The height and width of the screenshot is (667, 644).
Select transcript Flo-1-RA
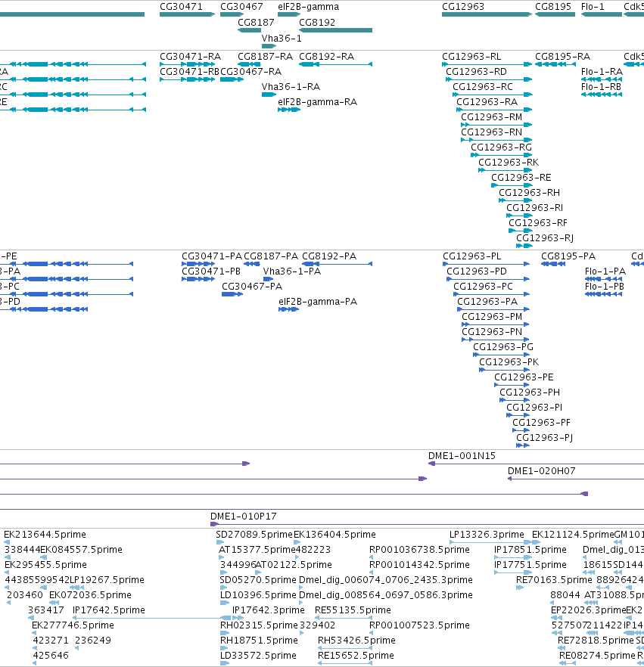(x=602, y=72)
